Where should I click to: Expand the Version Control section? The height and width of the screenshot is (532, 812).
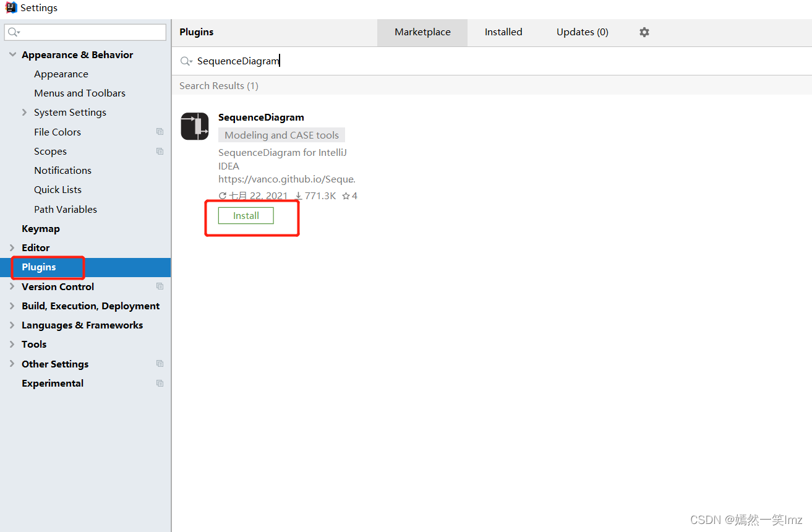click(x=12, y=286)
